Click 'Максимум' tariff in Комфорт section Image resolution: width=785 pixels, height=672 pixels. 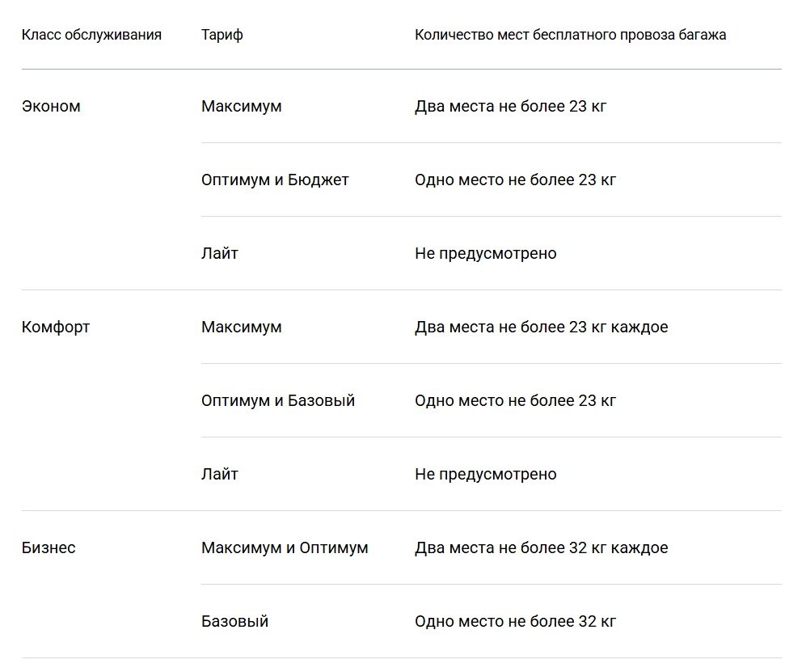[x=241, y=327]
